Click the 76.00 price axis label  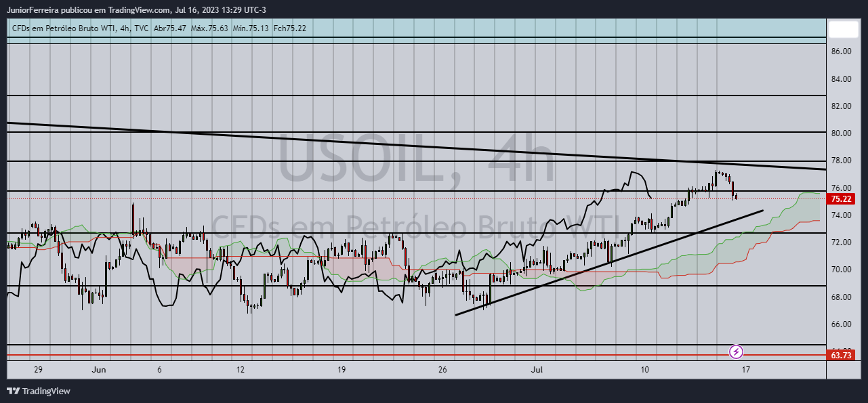pos(841,188)
